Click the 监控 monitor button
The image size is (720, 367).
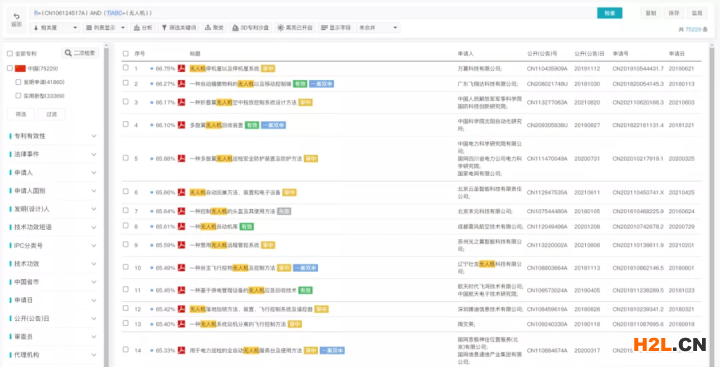click(697, 13)
